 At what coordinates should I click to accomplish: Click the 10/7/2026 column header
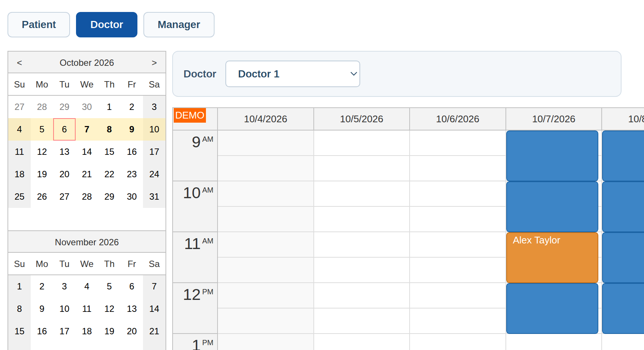point(554,119)
